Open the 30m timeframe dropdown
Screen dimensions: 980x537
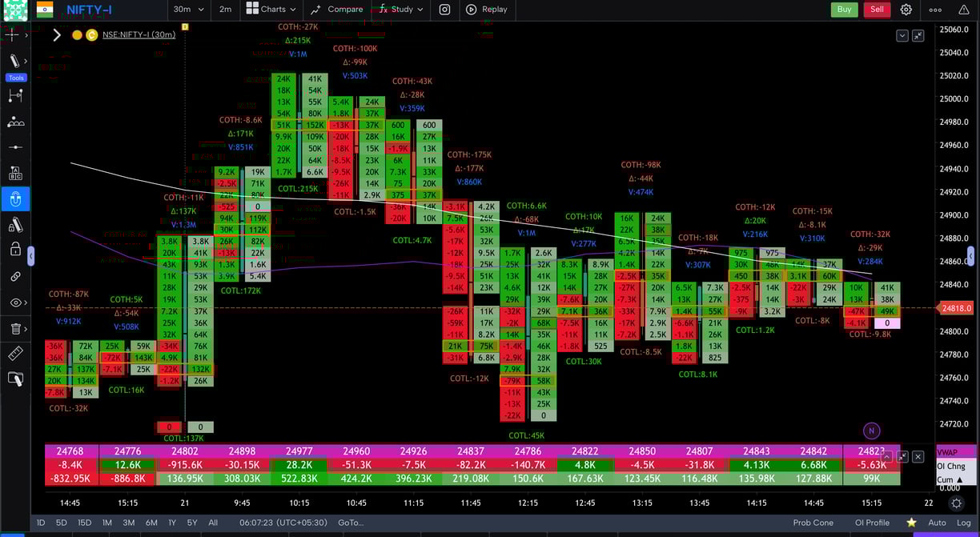(x=188, y=10)
